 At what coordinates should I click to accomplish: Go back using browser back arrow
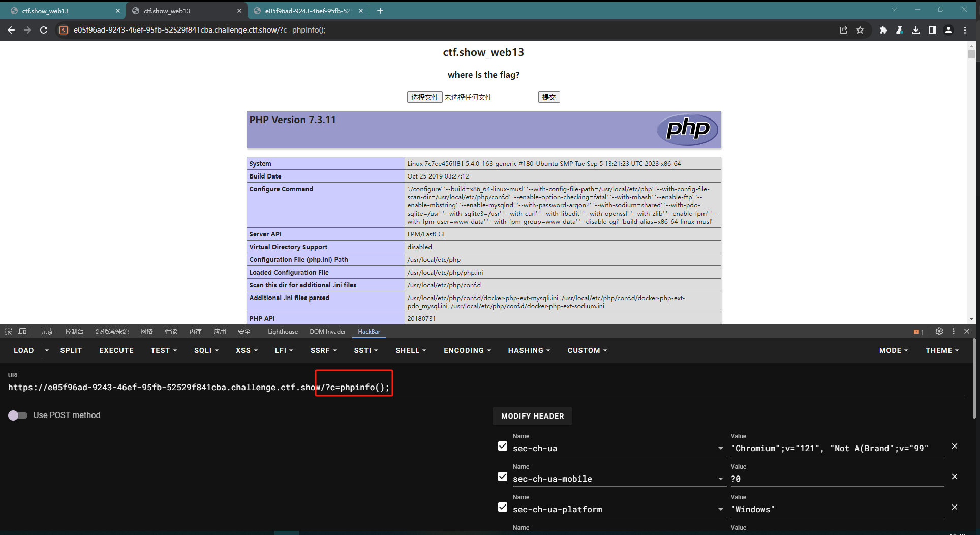[x=11, y=30]
